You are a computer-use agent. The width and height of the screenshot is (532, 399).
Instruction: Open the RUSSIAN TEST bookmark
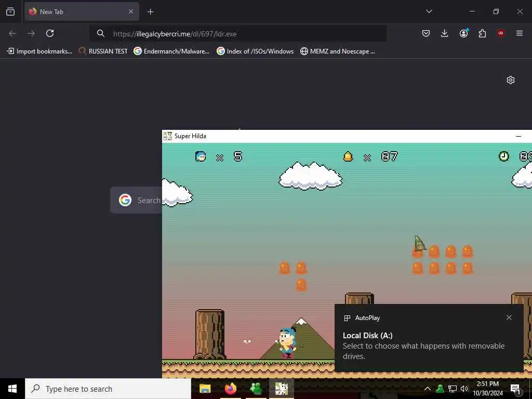(103, 51)
